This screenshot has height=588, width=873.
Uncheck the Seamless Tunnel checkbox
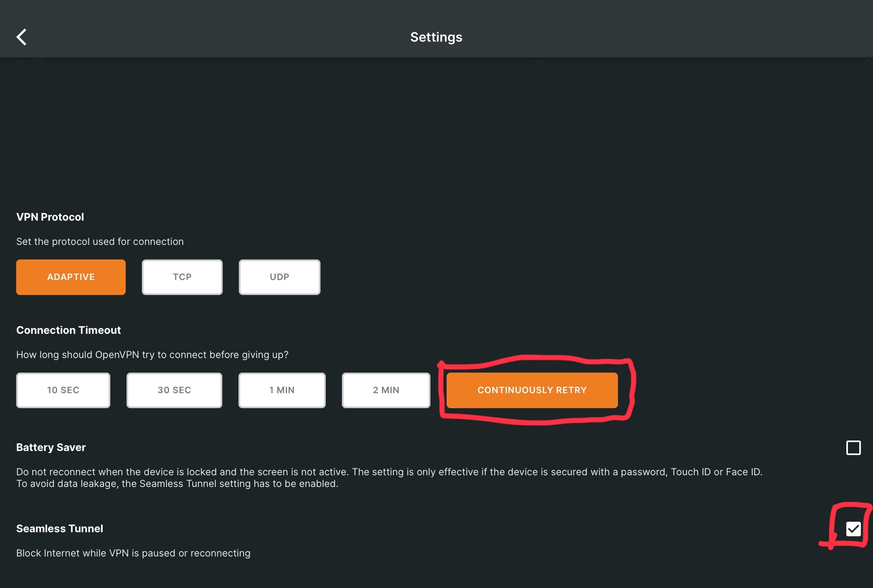(853, 529)
